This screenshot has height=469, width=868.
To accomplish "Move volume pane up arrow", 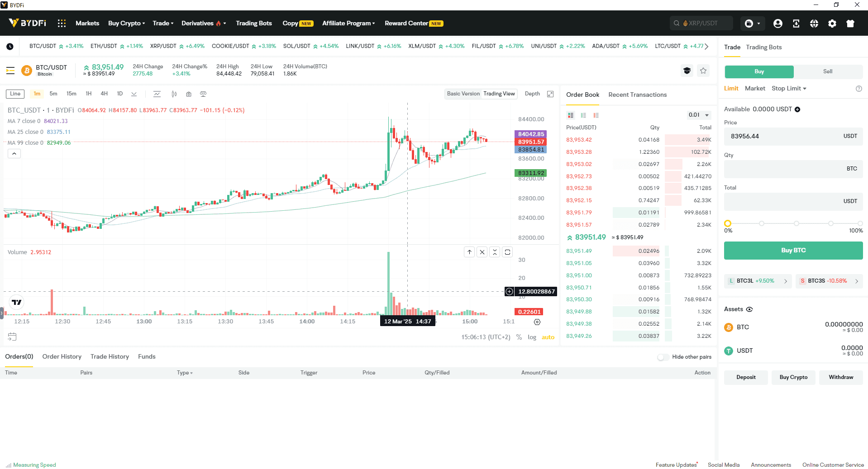I will click(470, 252).
